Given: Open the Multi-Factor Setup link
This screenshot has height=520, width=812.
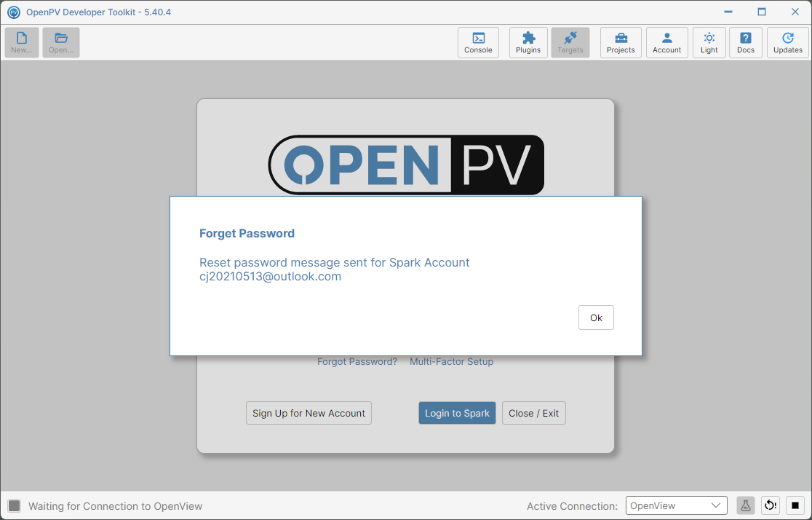Looking at the screenshot, I should point(452,361).
